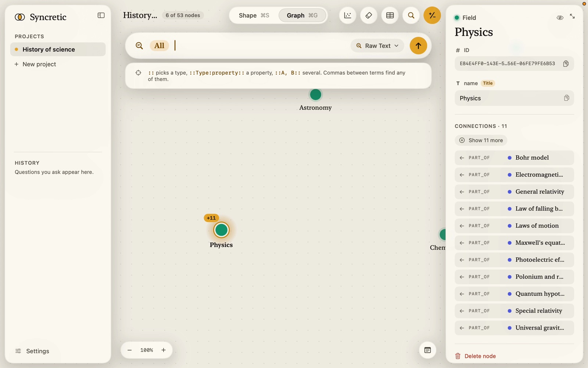
Task: Zoom out with the minus button
Action: coord(129,350)
